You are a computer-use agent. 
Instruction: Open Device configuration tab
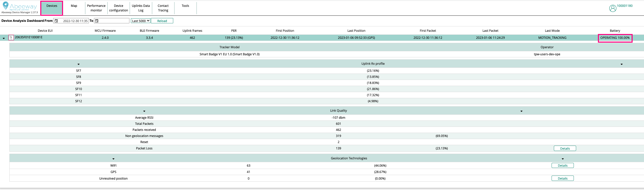(x=119, y=8)
